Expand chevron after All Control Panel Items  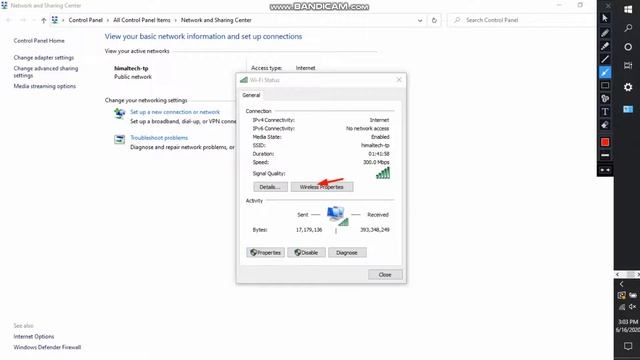pyautogui.click(x=176, y=20)
